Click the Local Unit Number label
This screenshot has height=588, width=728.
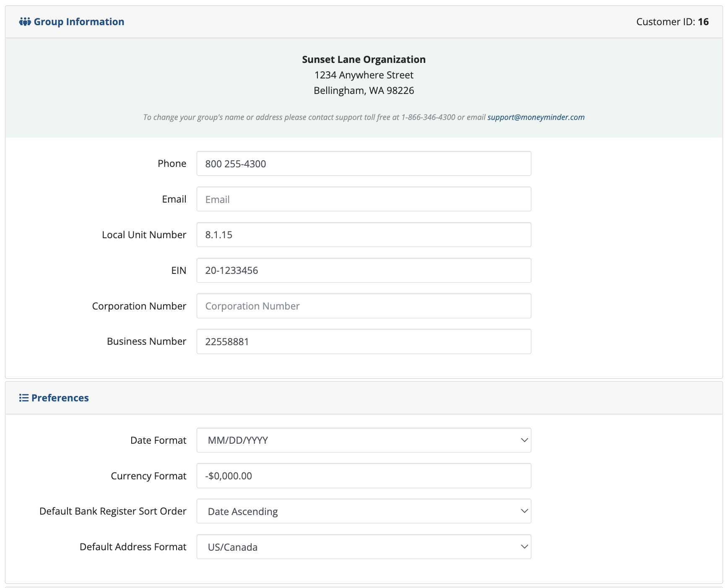(144, 235)
